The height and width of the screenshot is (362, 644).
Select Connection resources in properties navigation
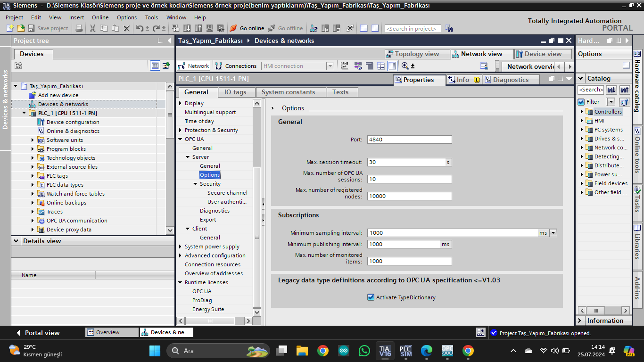coord(213,264)
